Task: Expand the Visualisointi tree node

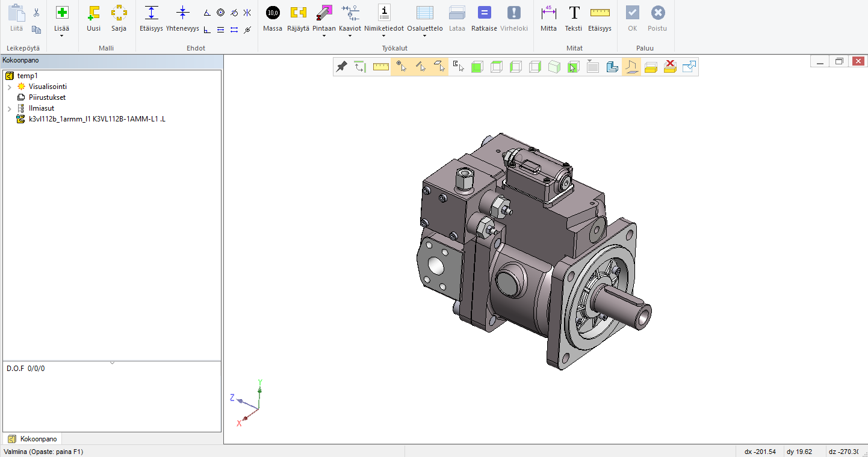Action: pos(9,87)
